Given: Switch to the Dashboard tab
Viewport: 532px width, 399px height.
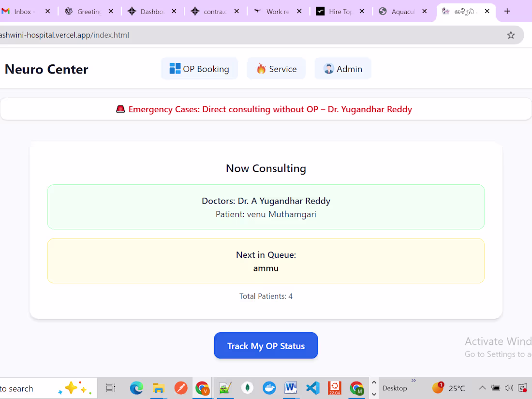Looking at the screenshot, I should tap(146, 12).
